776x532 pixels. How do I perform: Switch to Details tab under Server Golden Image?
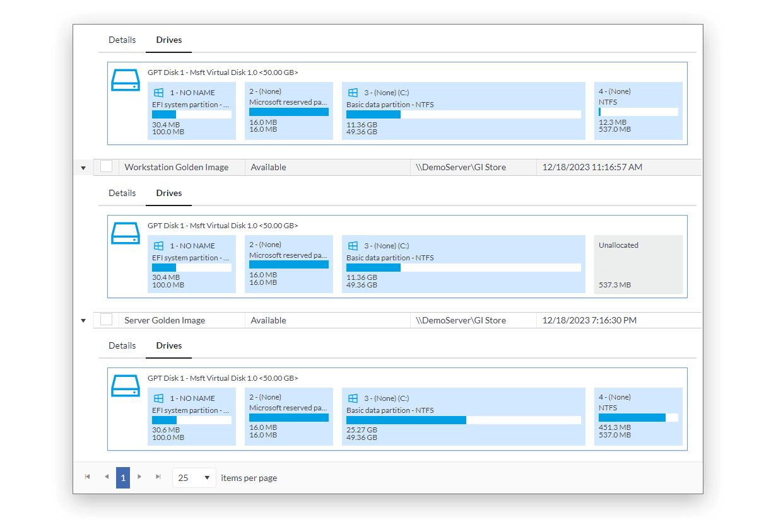[x=122, y=345]
